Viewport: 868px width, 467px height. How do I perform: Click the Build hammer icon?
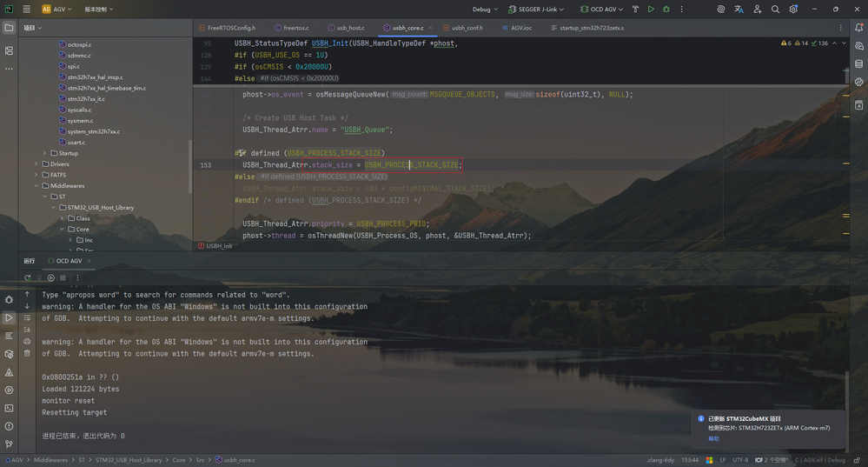tap(635, 10)
